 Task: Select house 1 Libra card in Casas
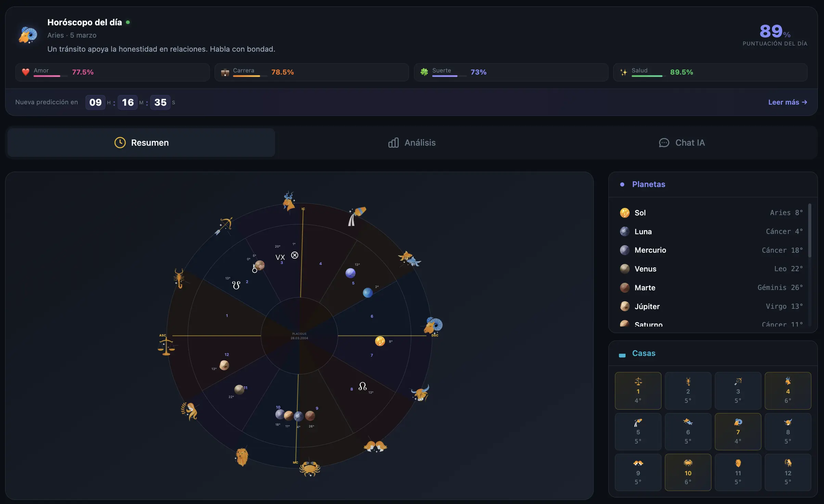[638, 390]
